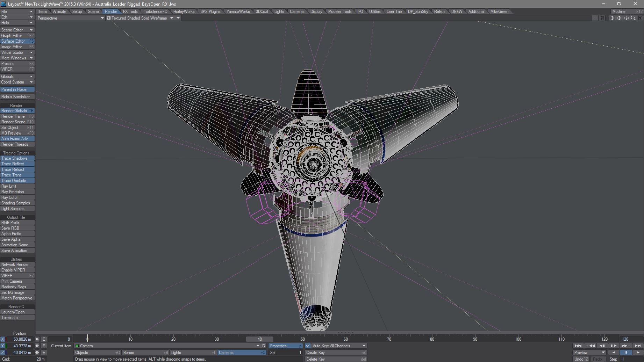
Task: Click the viewport rotate icon
Action: pyautogui.click(x=626, y=18)
